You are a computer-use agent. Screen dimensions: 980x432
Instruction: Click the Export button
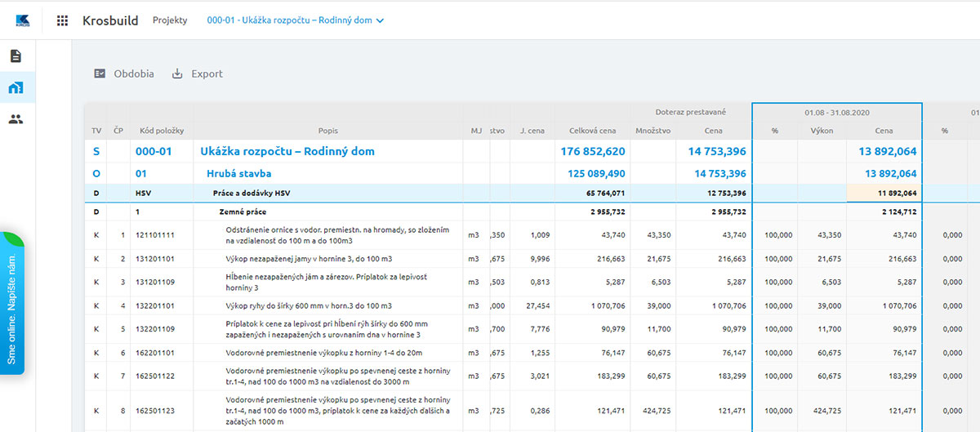pyautogui.click(x=197, y=73)
